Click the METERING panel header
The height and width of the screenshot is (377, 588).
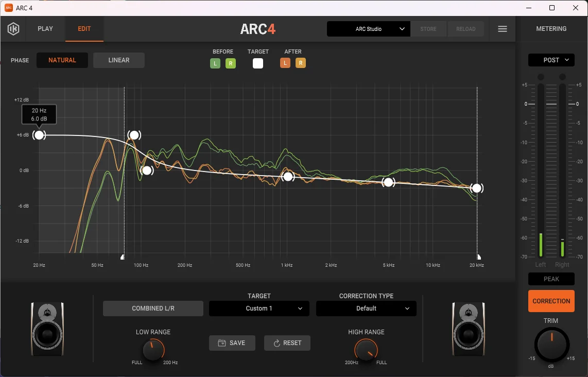(x=551, y=29)
